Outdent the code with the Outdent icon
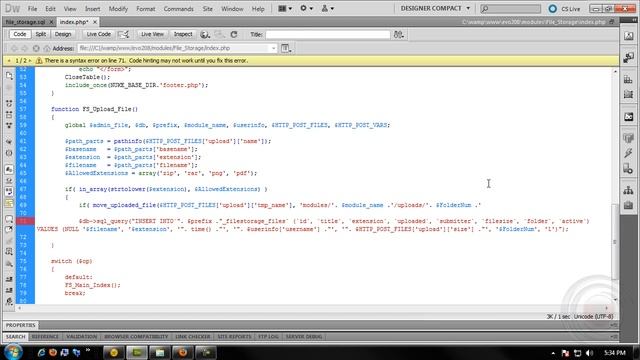640x360 pixels. tap(9, 290)
